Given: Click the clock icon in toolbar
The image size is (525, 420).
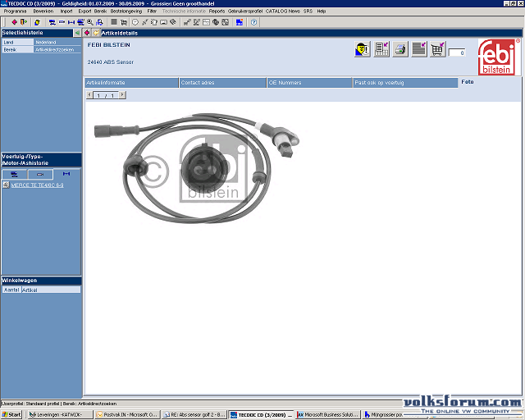Looking at the screenshot, I should (x=135, y=22).
